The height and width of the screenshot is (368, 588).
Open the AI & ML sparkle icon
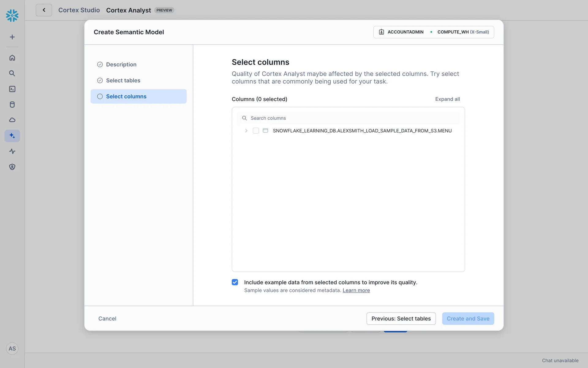pos(12,136)
